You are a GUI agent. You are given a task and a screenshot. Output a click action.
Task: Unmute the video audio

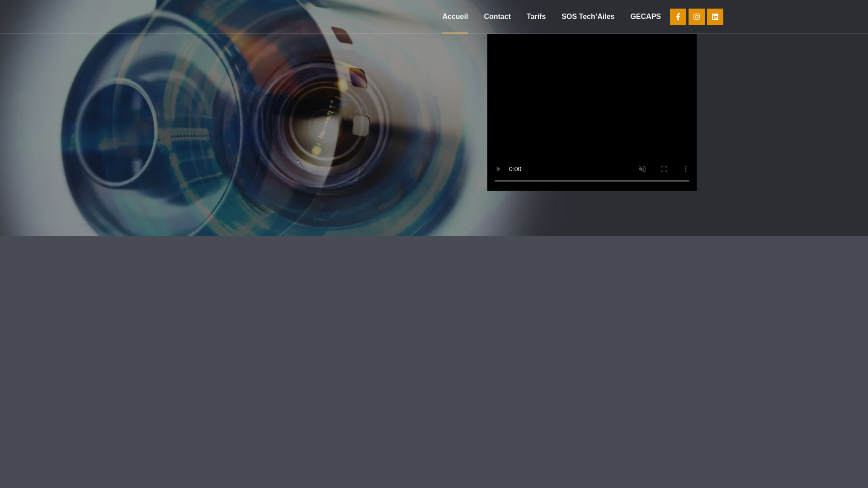[642, 169]
